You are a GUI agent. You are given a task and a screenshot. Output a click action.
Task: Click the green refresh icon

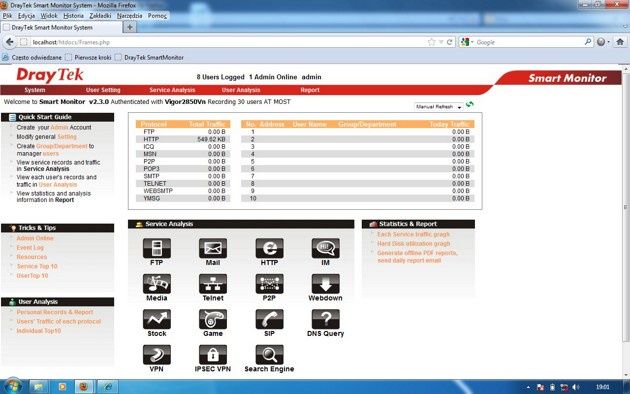(469, 105)
